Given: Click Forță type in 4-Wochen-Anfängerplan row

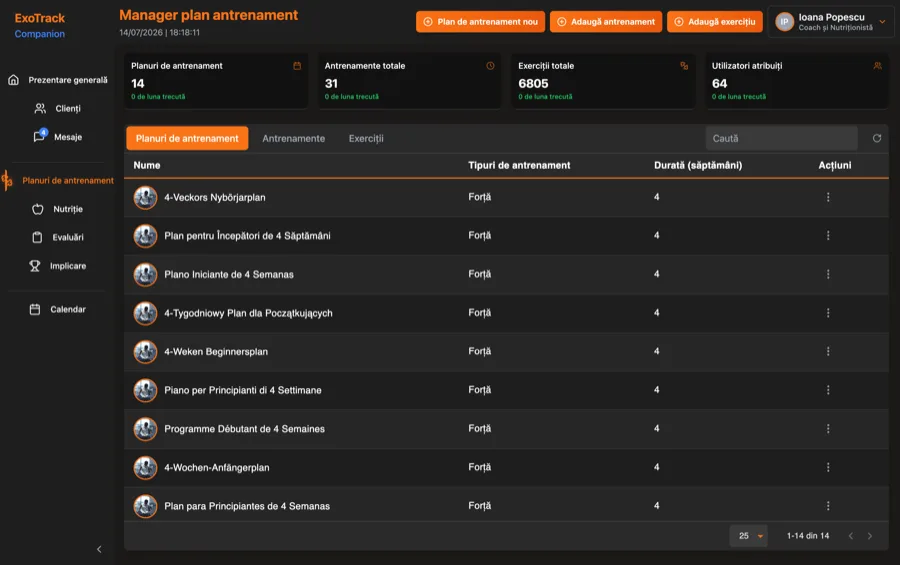Looking at the screenshot, I should pos(479,467).
